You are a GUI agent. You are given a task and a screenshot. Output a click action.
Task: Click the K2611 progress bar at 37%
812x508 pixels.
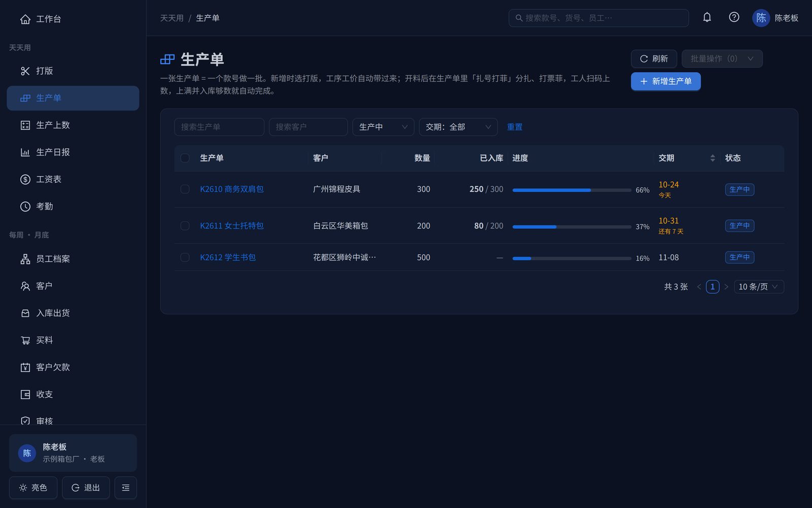(572, 227)
